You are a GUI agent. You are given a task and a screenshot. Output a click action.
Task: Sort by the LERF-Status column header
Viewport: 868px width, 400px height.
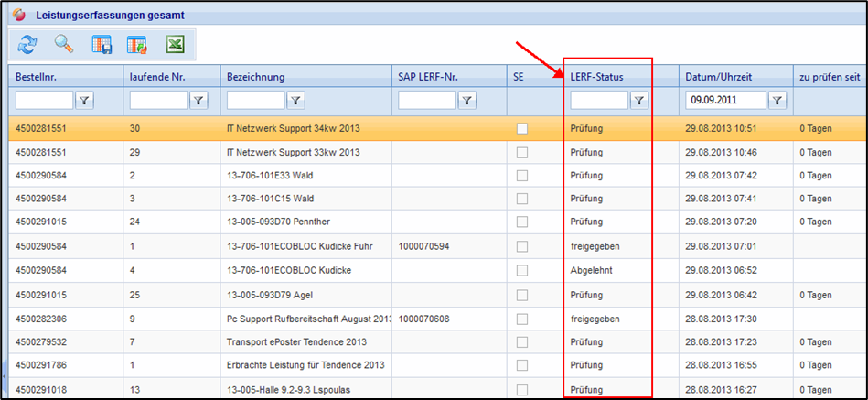596,77
